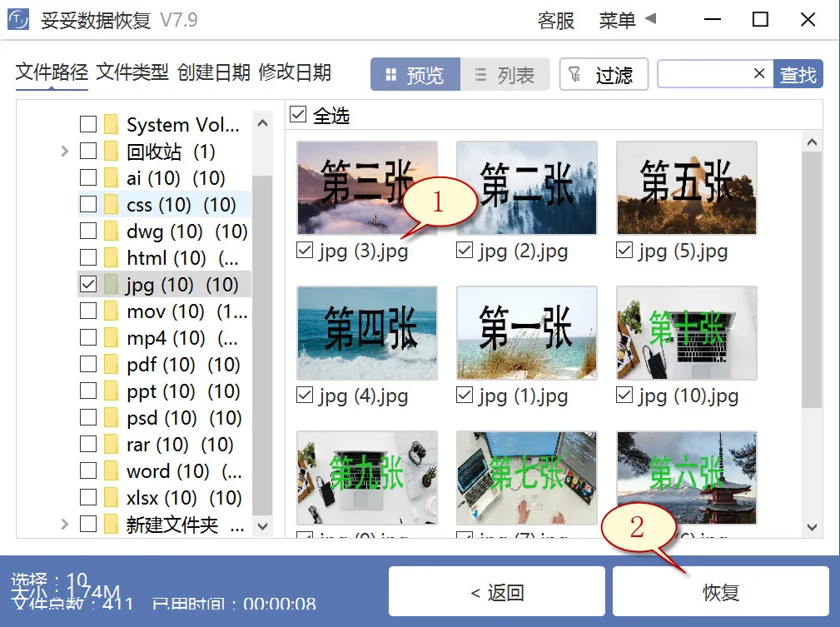This screenshot has width=840, height=627.
Task: Click the 恢复 recover button
Action: coord(720,590)
